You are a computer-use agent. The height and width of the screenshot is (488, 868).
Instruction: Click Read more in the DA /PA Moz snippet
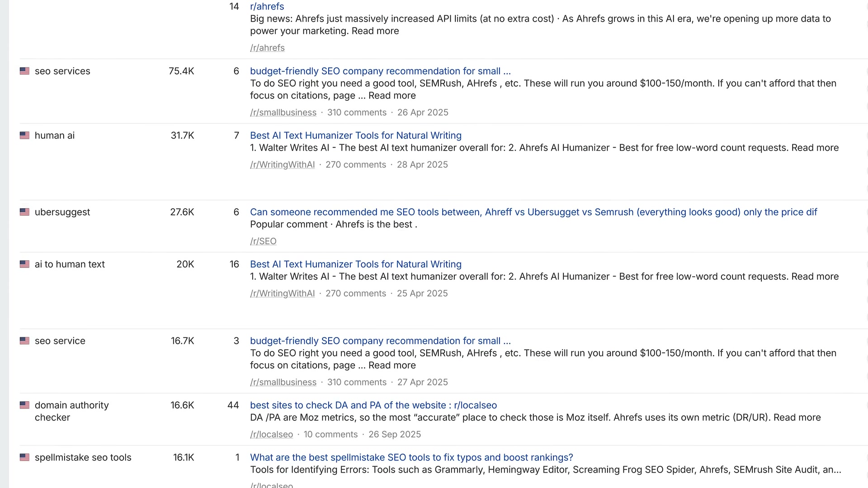(797, 418)
